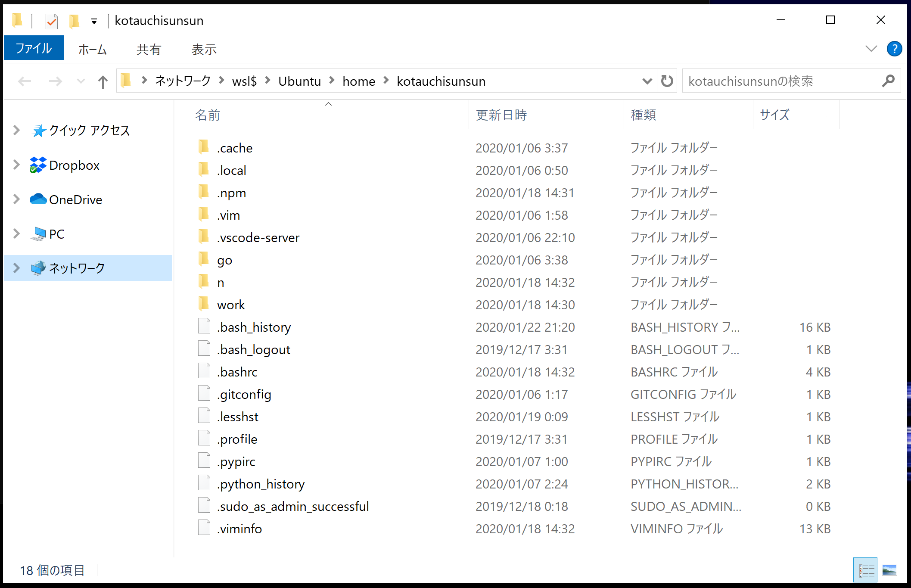Click the Up one level arrow

tap(103, 81)
